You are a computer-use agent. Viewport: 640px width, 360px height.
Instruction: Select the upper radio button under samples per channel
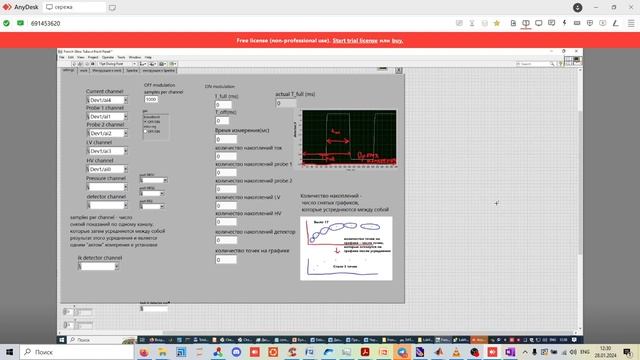(x=145, y=122)
